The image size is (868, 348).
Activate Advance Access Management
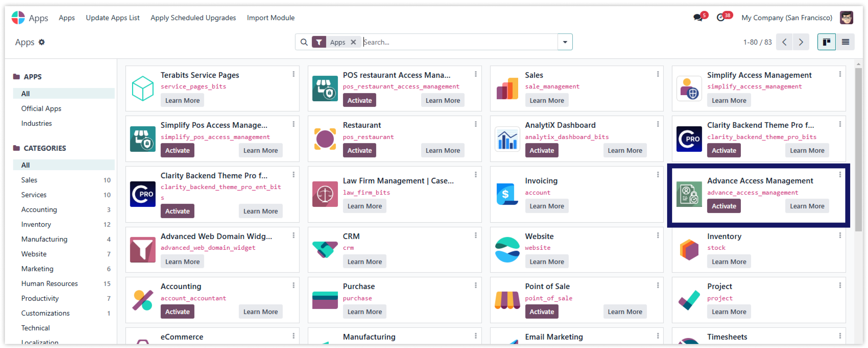pos(723,206)
